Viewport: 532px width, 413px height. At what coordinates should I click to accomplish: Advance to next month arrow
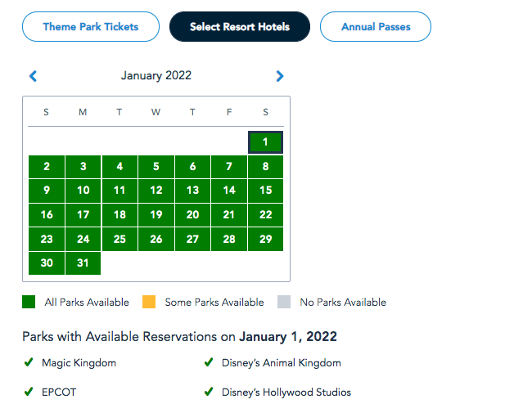click(x=280, y=76)
